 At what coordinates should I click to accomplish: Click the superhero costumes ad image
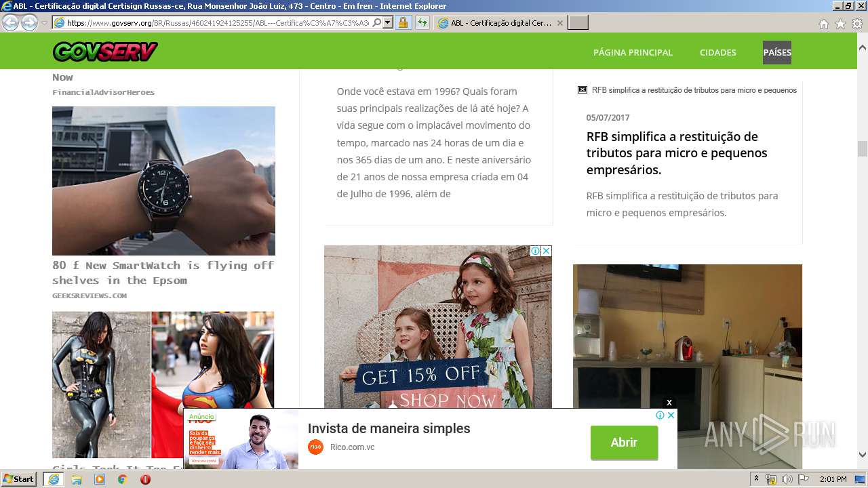pyautogui.click(x=163, y=384)
